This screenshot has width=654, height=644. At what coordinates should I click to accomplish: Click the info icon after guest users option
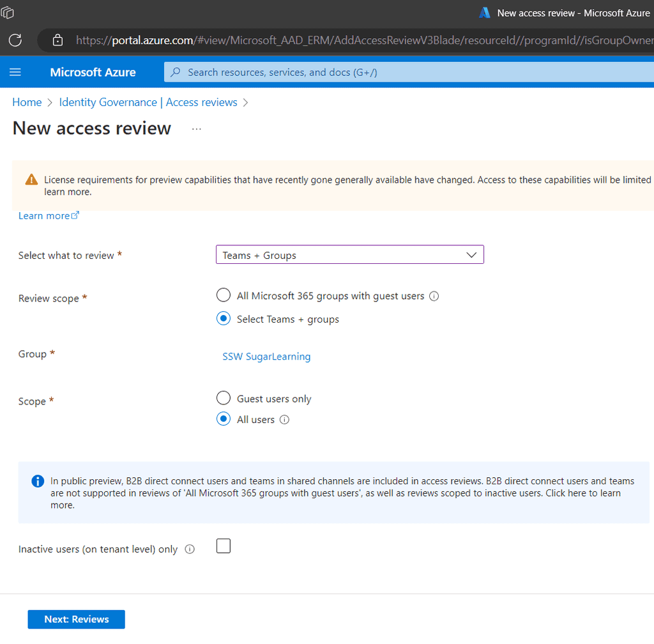coord(434,295)
